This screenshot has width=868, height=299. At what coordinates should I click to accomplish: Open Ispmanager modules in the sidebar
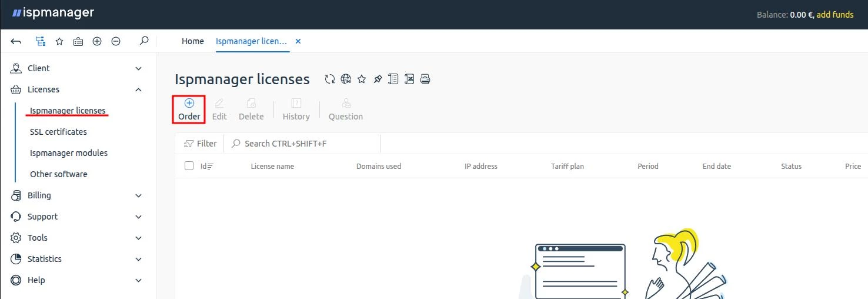[69, 153]
